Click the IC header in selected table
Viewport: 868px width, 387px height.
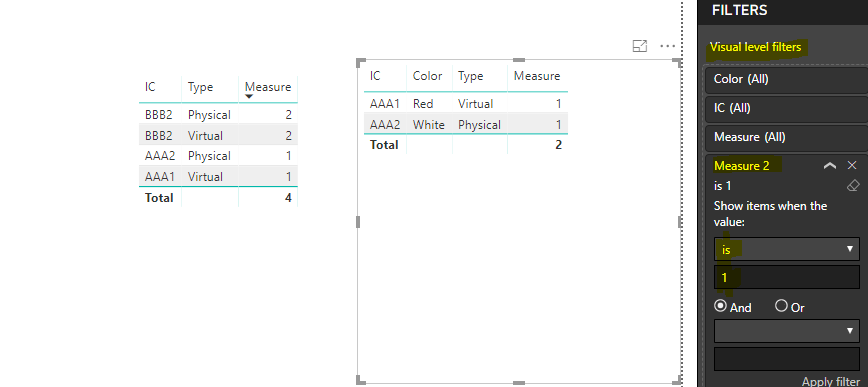click(x=375, y=76)
